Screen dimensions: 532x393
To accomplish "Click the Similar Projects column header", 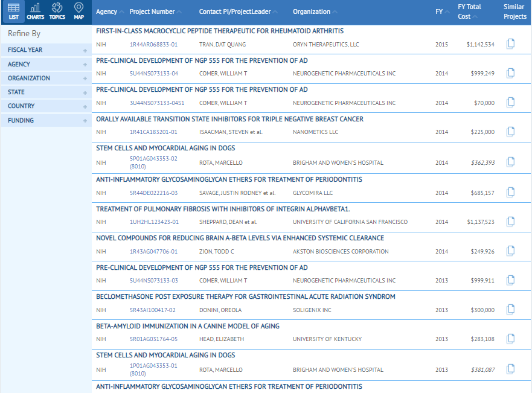I will 514,11.
